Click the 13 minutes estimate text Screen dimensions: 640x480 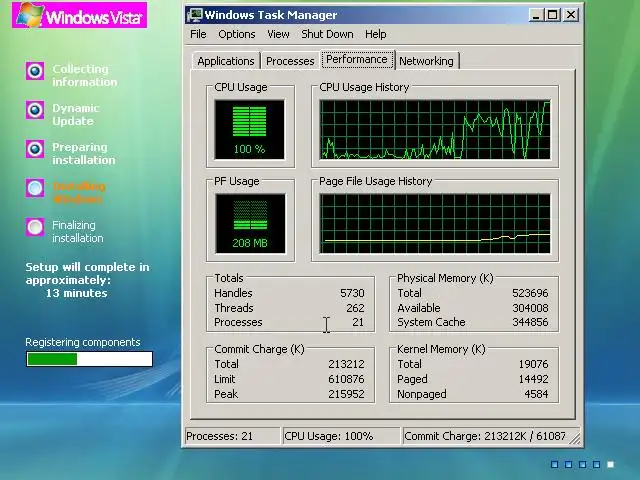coord(76,293)
